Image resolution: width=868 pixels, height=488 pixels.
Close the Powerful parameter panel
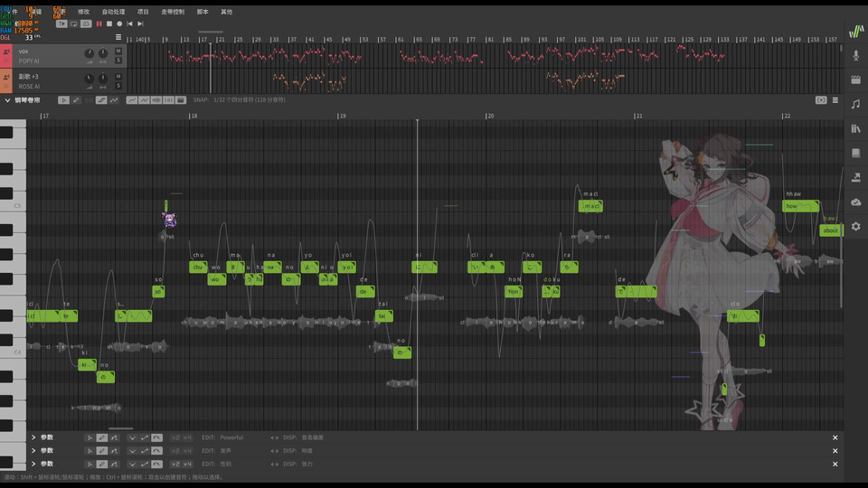(x=835, y=437)
